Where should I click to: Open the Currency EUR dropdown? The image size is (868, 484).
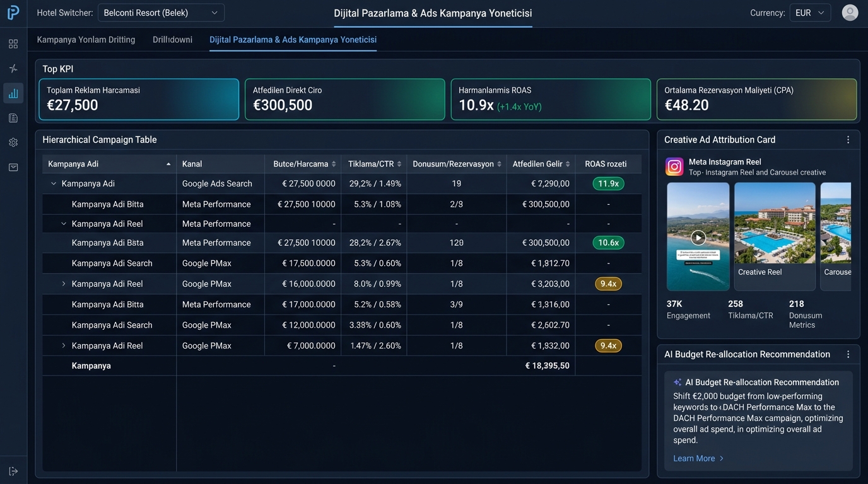click(810, 13)
